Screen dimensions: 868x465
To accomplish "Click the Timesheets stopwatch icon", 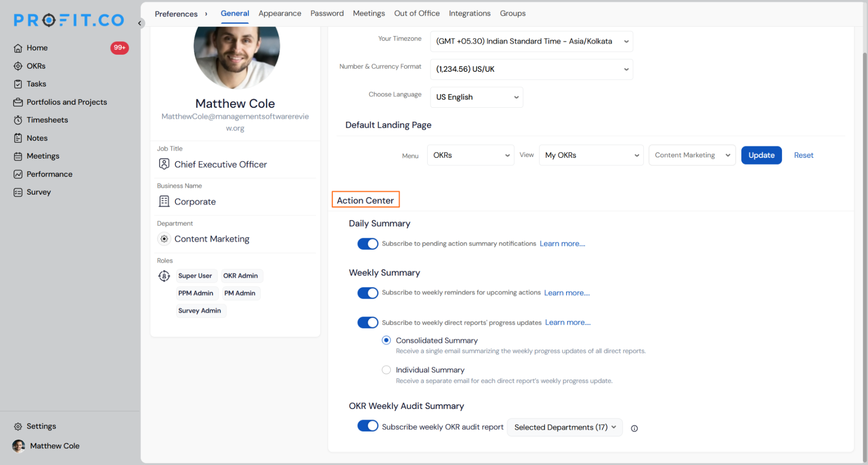I will pyautogui.click(x=18, y=120).
